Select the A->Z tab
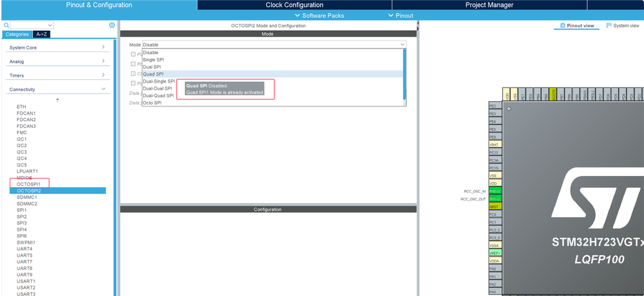 click(41, 34)
